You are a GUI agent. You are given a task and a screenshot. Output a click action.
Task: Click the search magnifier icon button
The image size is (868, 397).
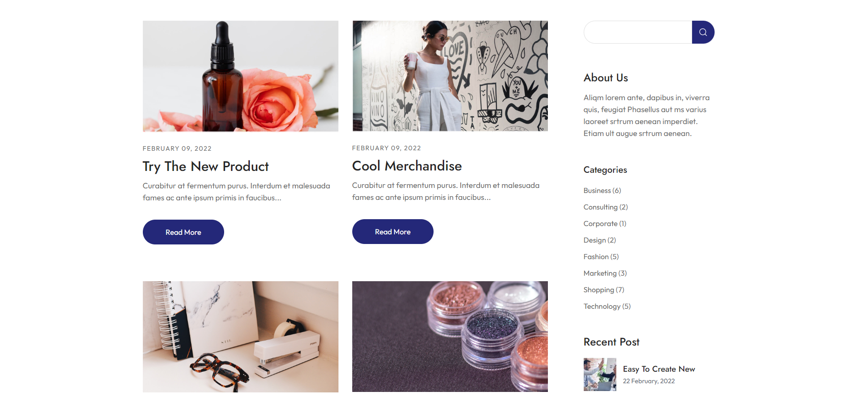[703, 32]
